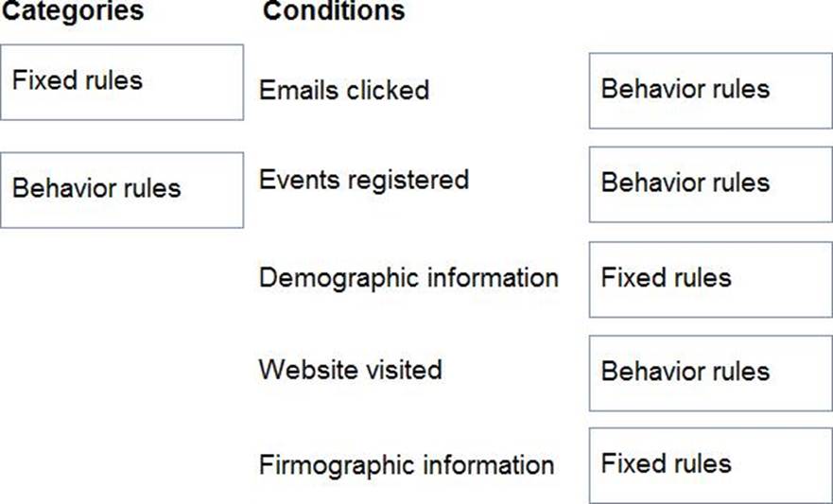Image resolution: width=833 pixels, height=504 pixels.
Task: Select the answer box beside Website visited
Action: tap(710, 373)
